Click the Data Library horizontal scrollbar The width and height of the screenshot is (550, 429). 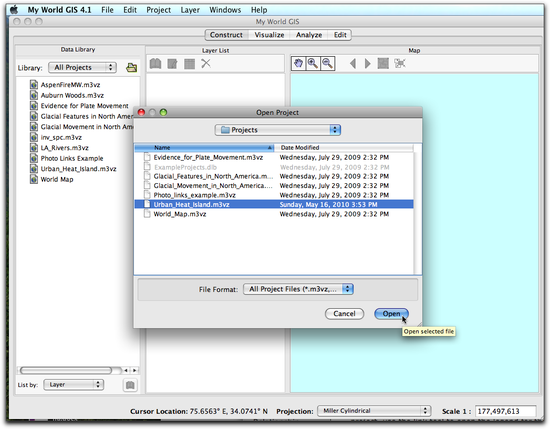[66, 370]
